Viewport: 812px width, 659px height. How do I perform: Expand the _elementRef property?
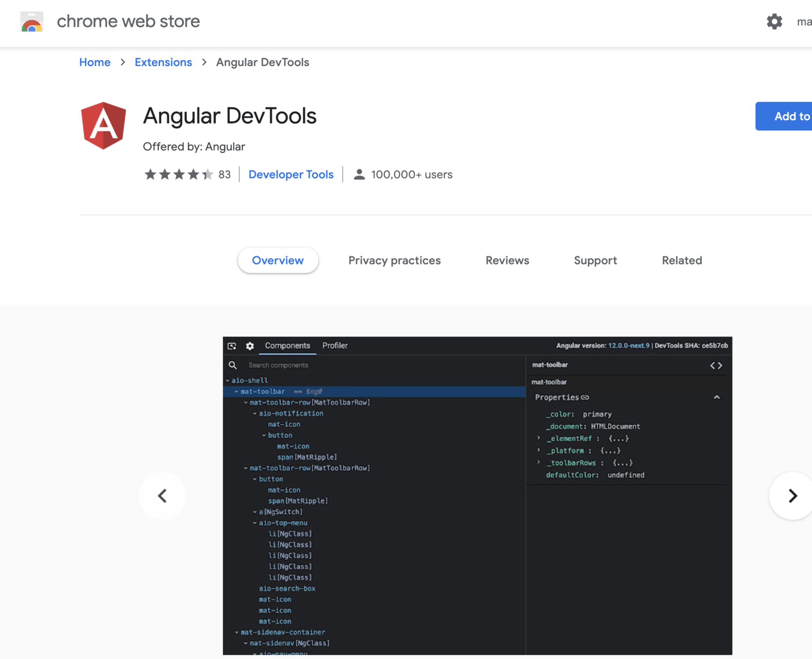click(539, 438)
